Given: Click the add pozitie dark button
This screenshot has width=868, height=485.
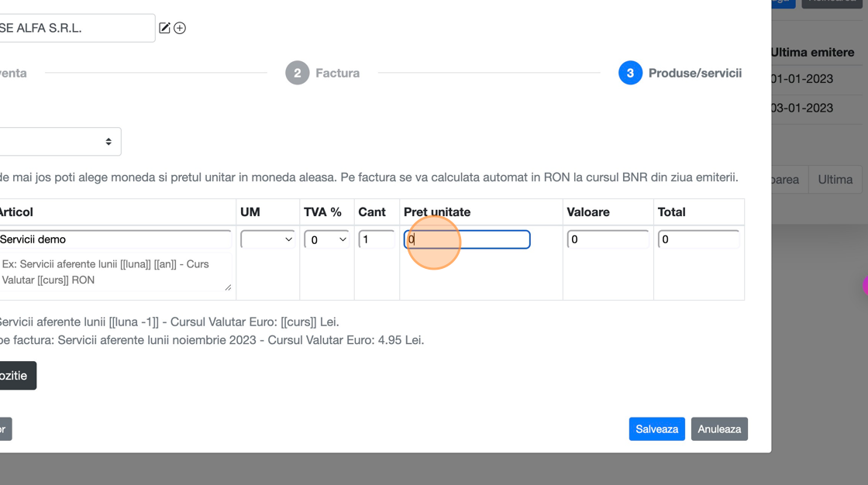Looking at the screenshot, I should pos(15,376).
